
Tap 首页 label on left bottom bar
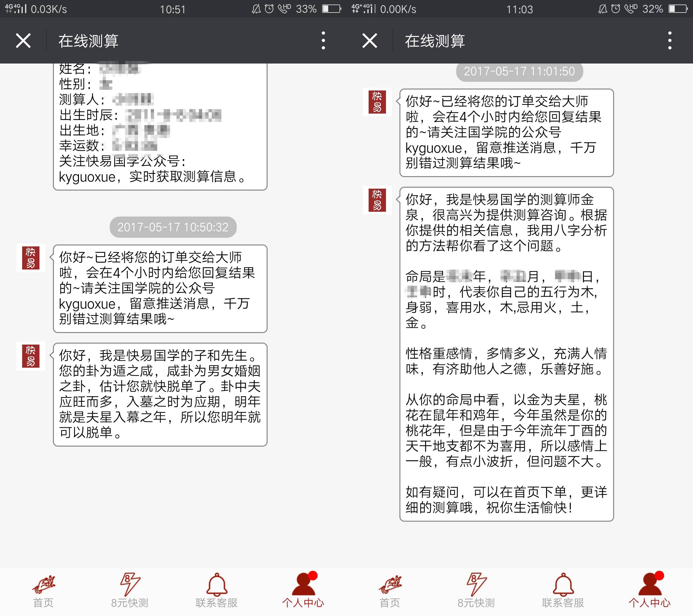coord(43,603)
